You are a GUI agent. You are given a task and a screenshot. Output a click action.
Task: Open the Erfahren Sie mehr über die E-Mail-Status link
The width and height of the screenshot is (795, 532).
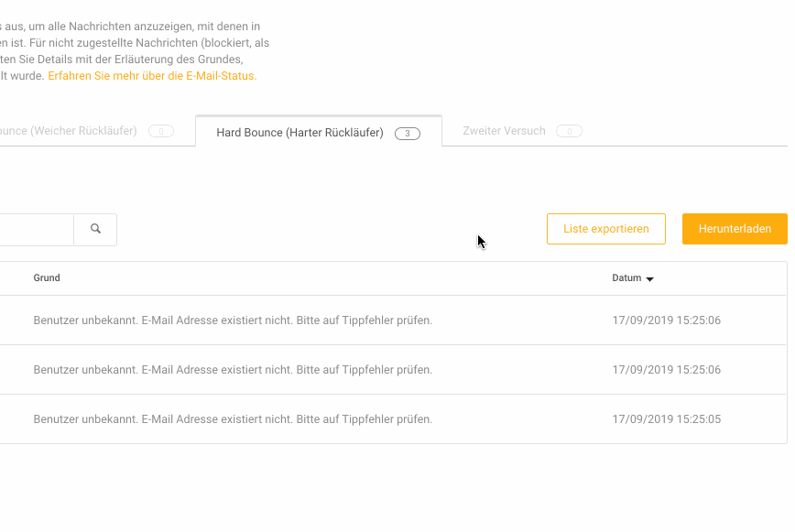[152, 75]
